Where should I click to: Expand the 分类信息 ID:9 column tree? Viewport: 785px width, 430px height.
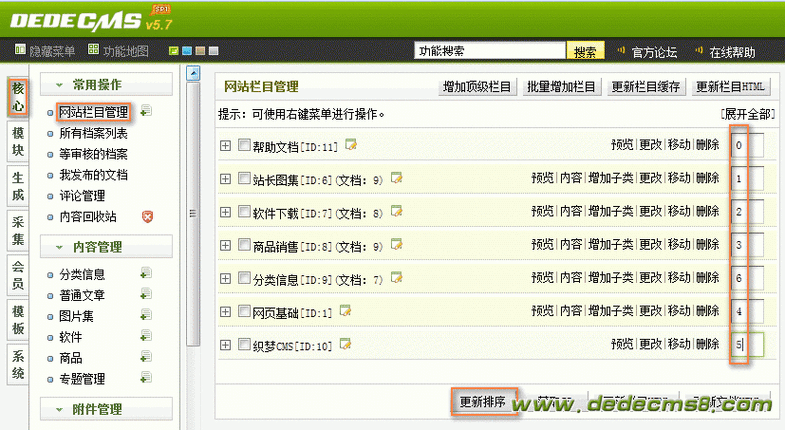(x=225, y=278)
